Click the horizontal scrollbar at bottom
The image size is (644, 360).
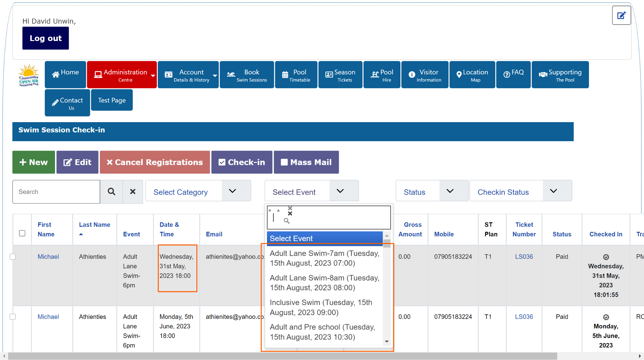point(282,356)
